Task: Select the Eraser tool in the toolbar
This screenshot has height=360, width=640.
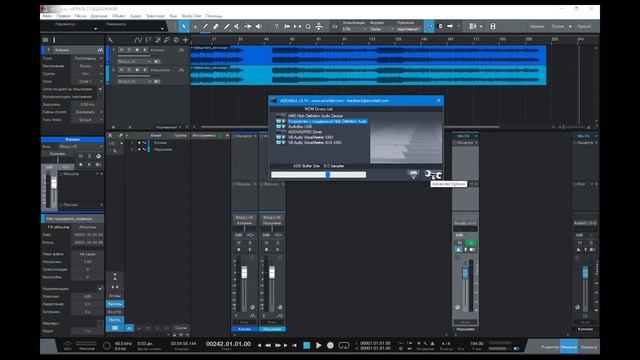Action: [216, 27]
